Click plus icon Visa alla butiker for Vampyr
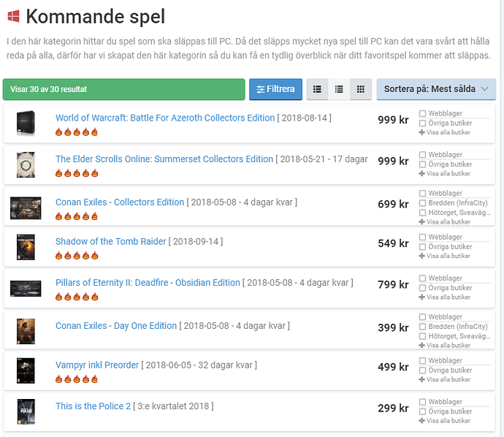Screen dimensions: 504x437 pos(422,379)
